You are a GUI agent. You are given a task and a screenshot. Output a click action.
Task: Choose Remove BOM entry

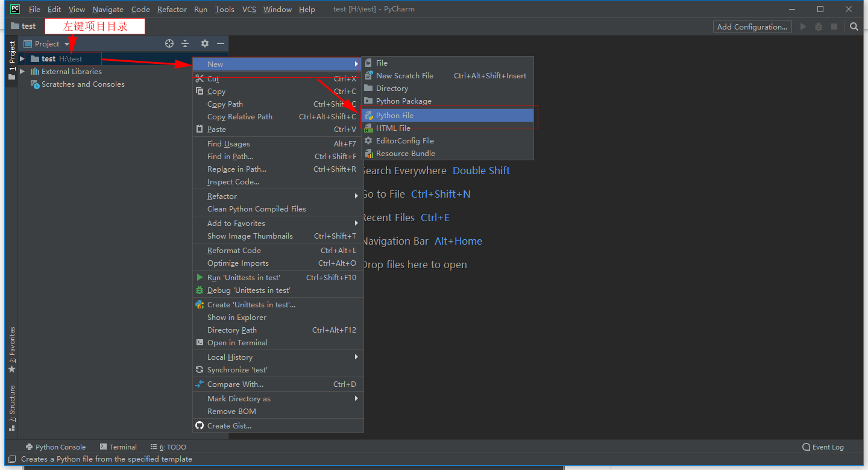coord(278,411)
